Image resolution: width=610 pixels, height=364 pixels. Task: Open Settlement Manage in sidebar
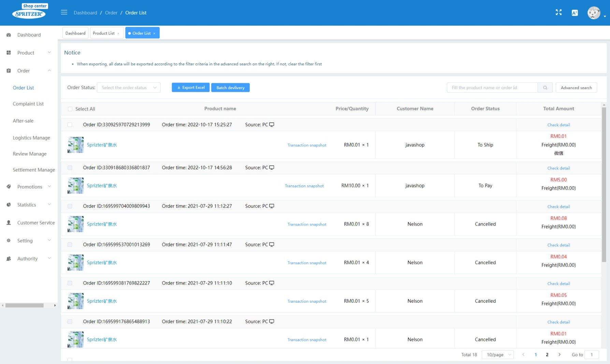coord(34,170)
